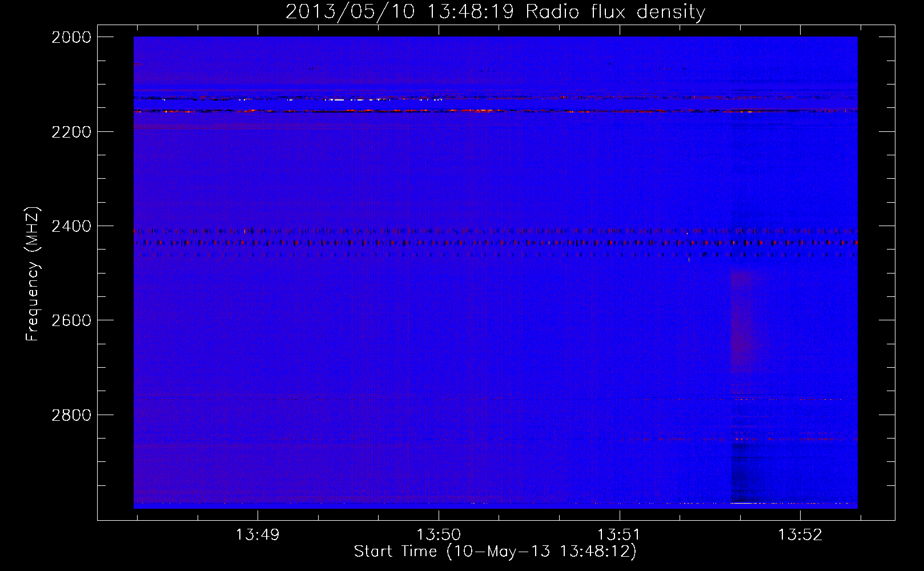Click the 13:51 time tick label
The height and width of the screenshot is (571, 924).
point(619,535)
